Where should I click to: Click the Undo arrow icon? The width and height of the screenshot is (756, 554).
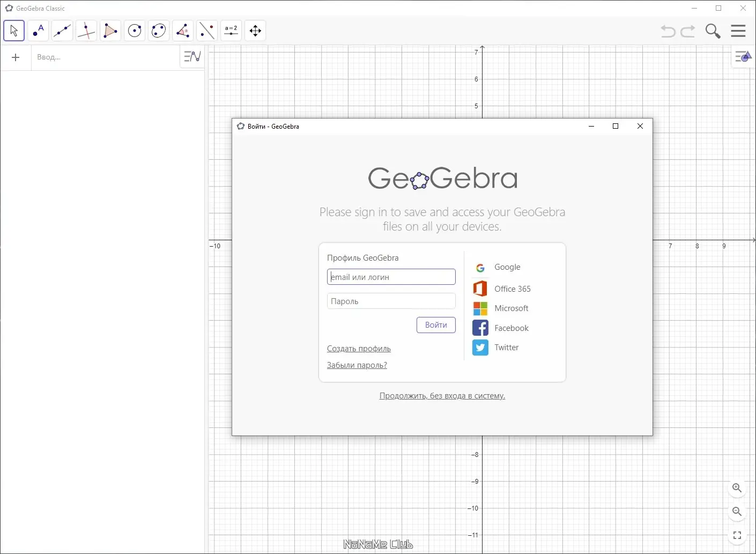[x=668, y=31]
